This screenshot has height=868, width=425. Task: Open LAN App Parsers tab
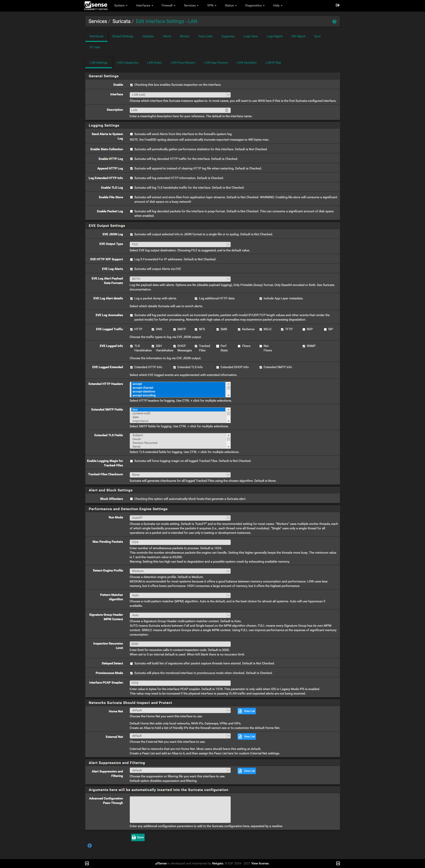point(216,63)
